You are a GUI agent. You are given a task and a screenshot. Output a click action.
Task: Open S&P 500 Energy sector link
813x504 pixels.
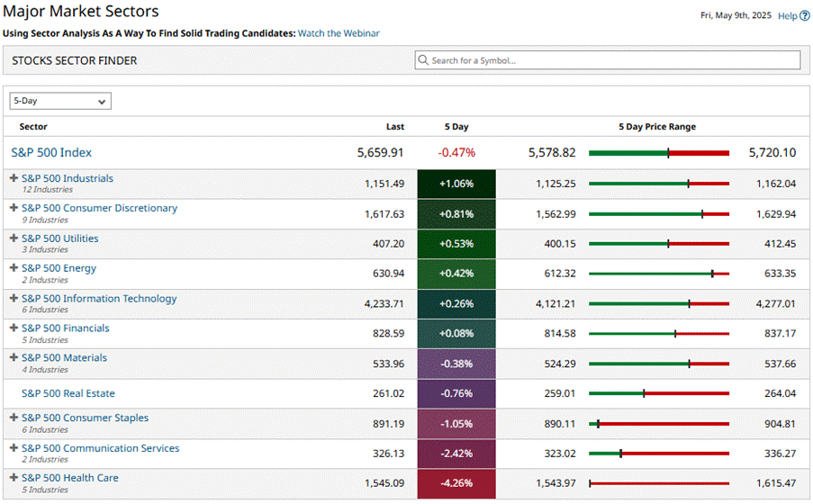(x=59, y=268)
